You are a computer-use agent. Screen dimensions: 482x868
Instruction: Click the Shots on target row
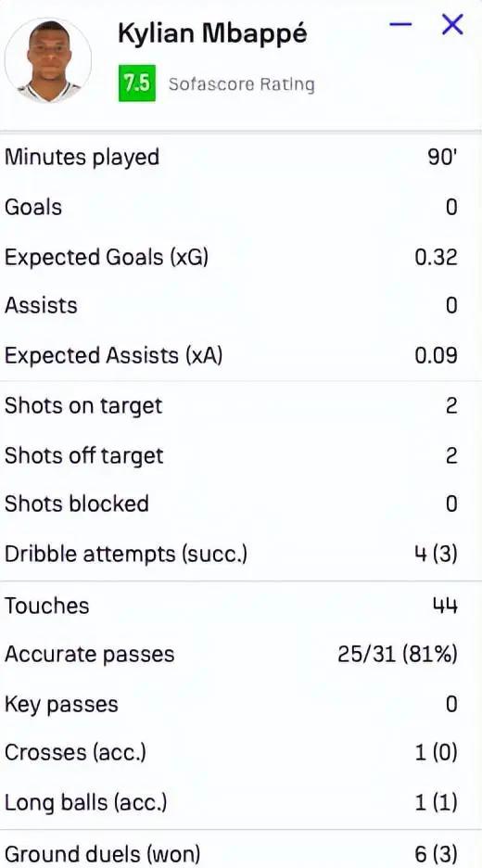point(241,406)
